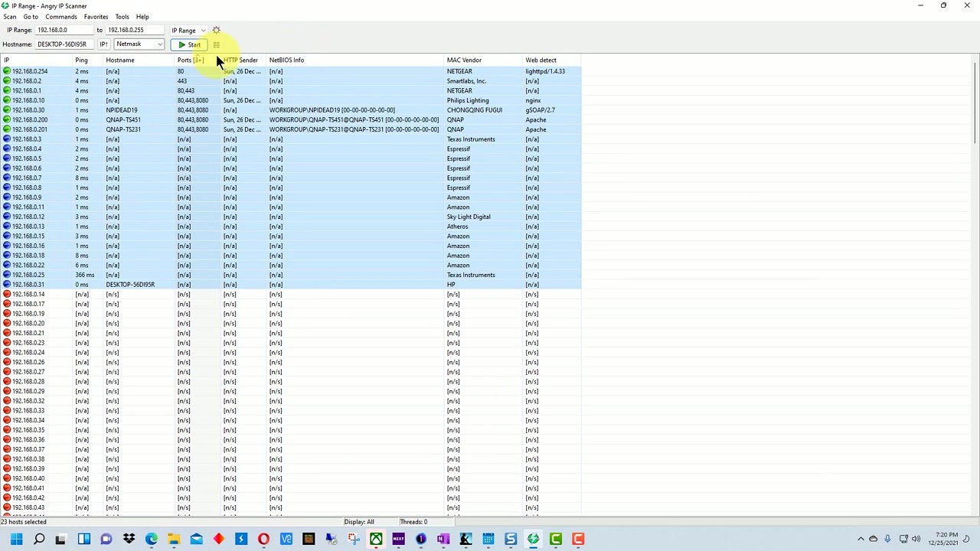Viewport: 980px width, 551px height.
Task: Click the IP up-arrow button near Hostname
Action: point(103,44)
